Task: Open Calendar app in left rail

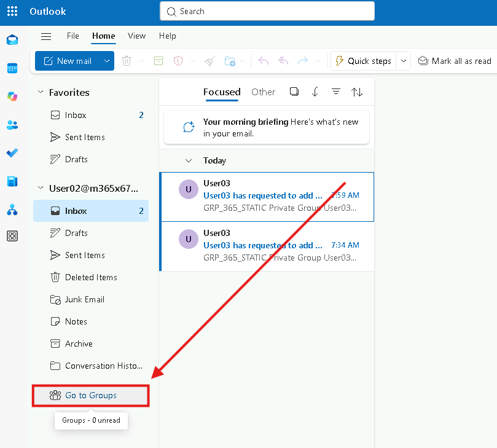Action: (12, 68)
